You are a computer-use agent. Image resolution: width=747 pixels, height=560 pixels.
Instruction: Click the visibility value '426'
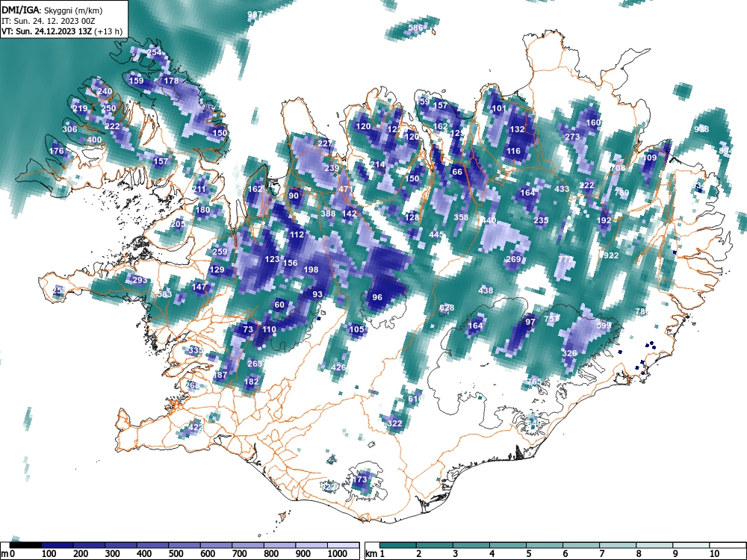[x=338, y=367]
